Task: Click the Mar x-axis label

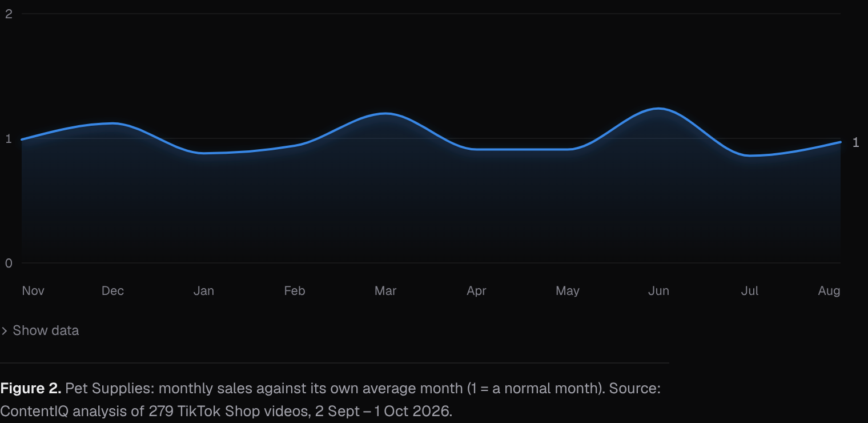Action: pos(385,291)
